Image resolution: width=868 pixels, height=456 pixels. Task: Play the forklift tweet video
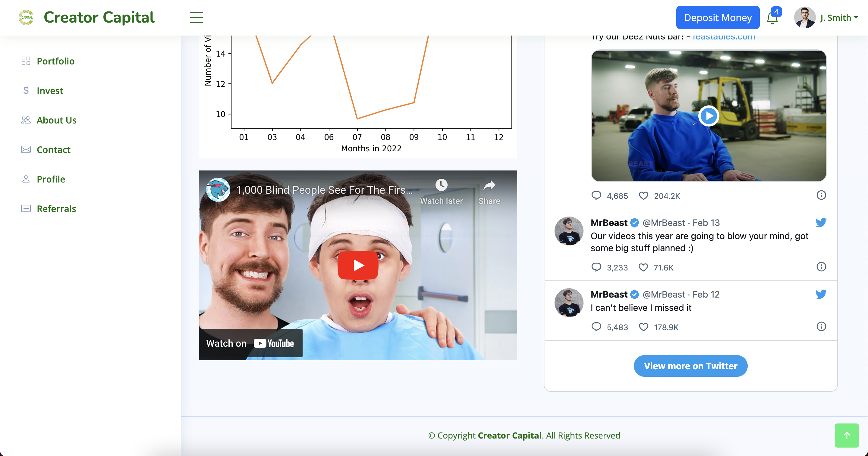[x=708, y=116]
